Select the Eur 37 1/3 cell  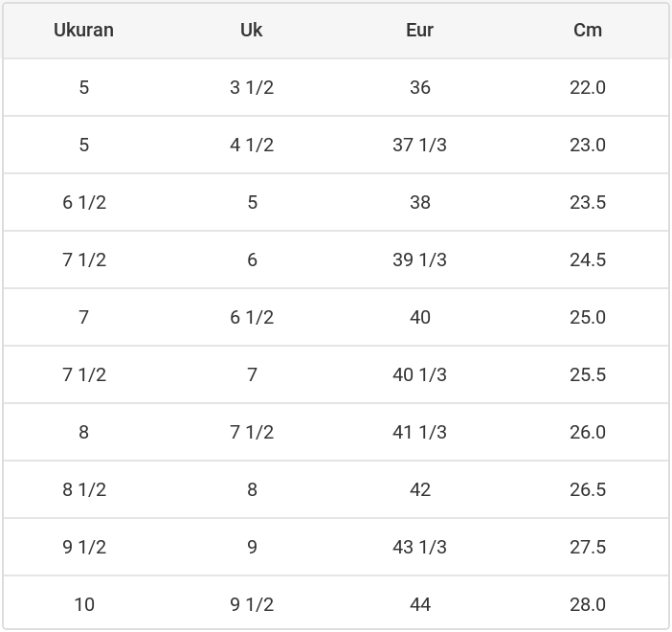coord(419,145)
